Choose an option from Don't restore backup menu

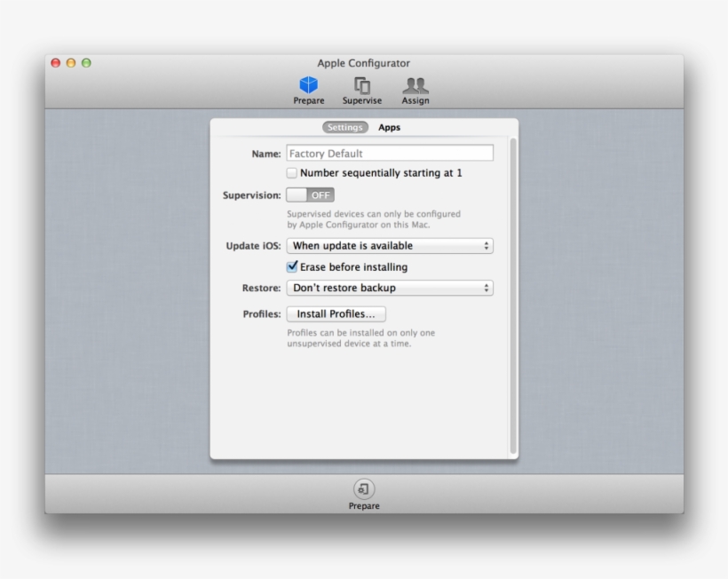pyautogui.click(x=391, y=288)
